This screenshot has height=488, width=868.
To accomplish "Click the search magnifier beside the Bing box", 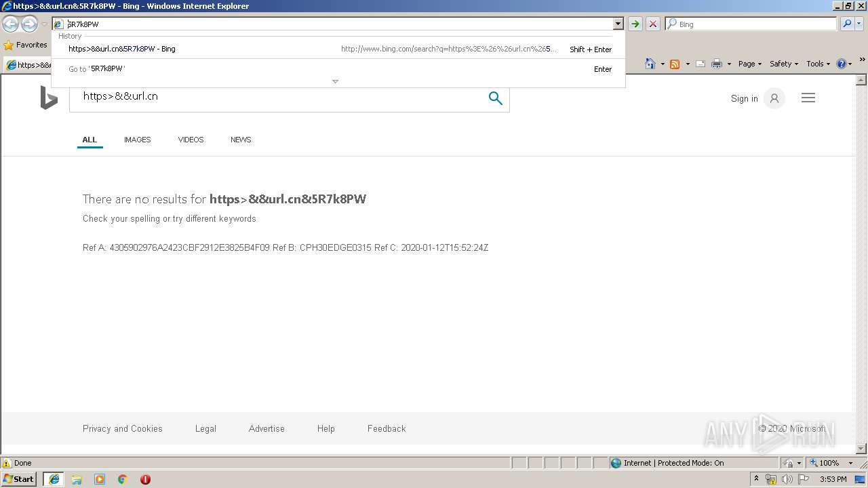I will point(846,24).
